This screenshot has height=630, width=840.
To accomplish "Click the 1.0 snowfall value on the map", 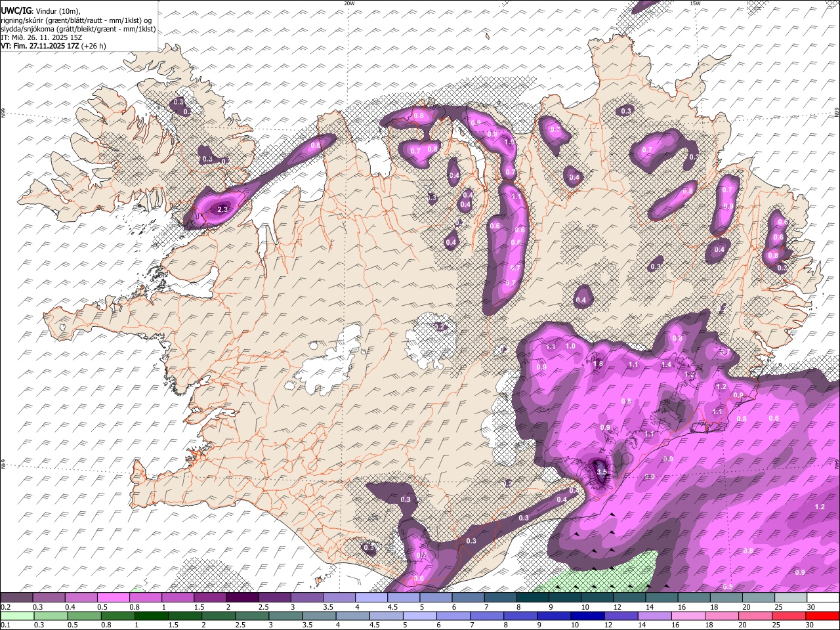I will click(x=570, y=346).
